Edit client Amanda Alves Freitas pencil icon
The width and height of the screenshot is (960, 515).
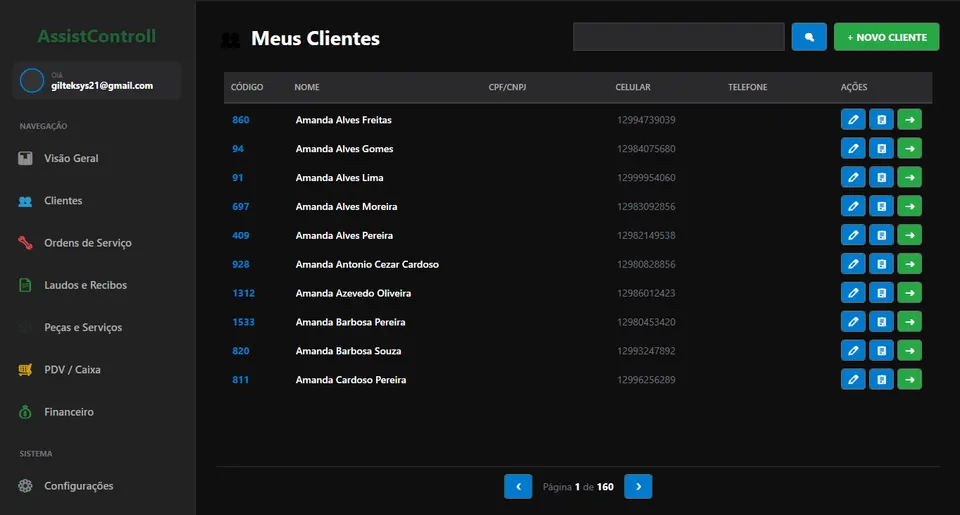coord(853,119)
